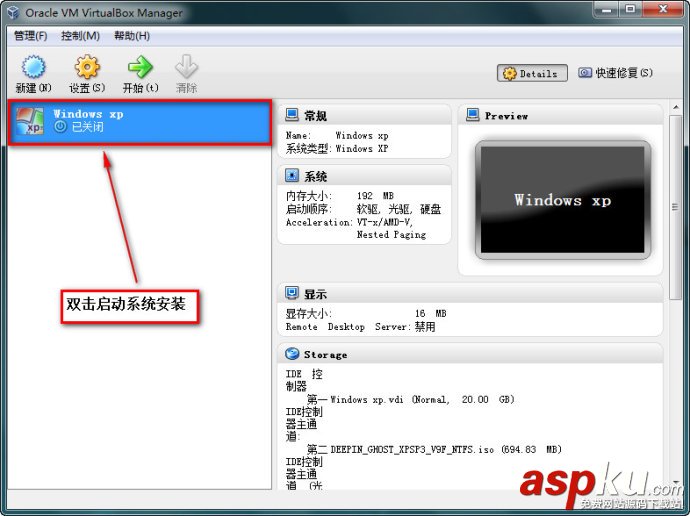This screenshot has height=516, width=690.
Task: Click the '已关闭' powered-off status text
Action: (x=87, y=127)
